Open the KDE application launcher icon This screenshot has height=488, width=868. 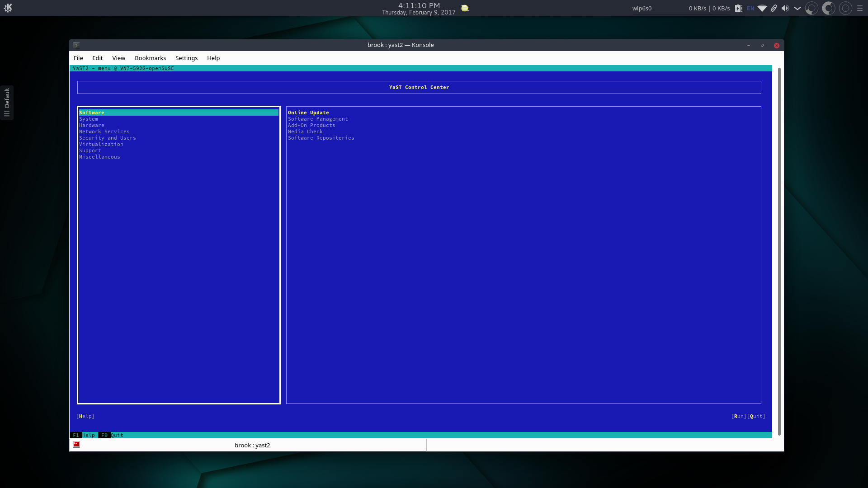click(8, 8)
